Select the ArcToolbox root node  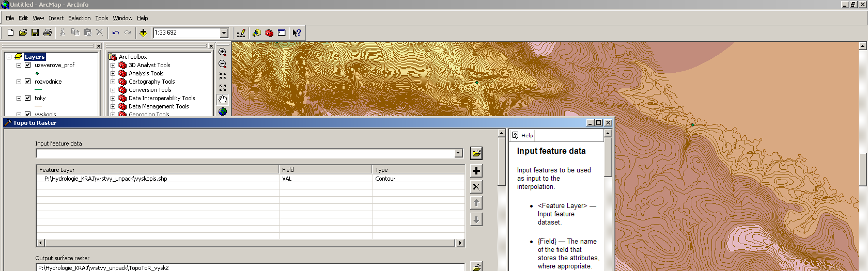(x=133, y=57)
